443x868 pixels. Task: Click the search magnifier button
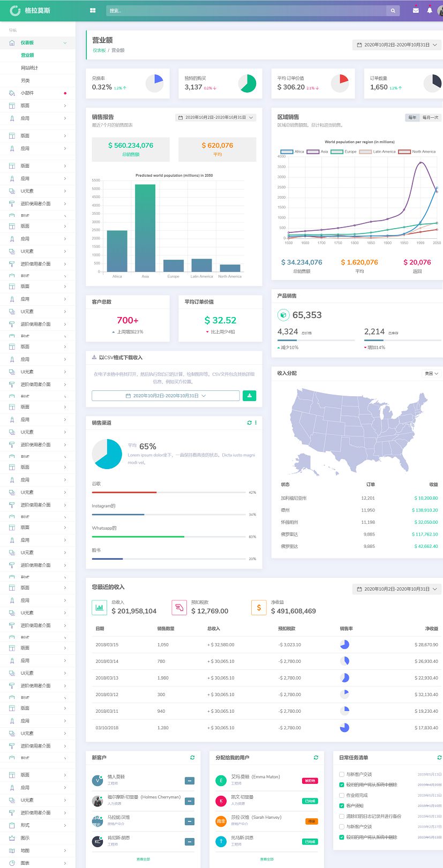[393, 11]
